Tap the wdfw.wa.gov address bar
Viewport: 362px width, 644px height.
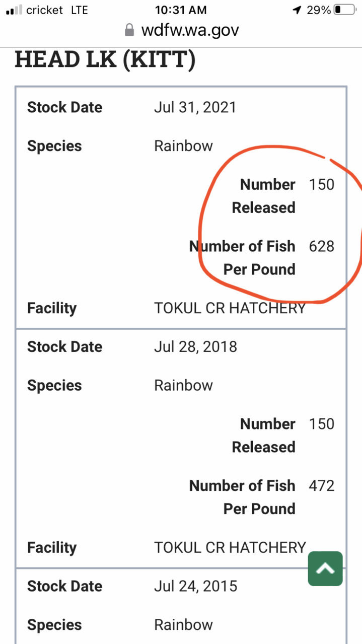click(181, 30)
